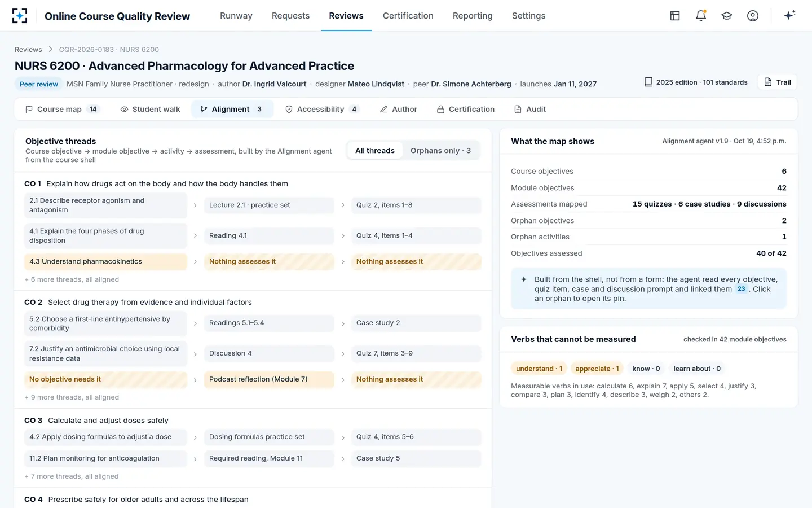The height and width of the screenshot is (508, 812).
Task: Click the Peer review status badge
Action: [39, 84]
